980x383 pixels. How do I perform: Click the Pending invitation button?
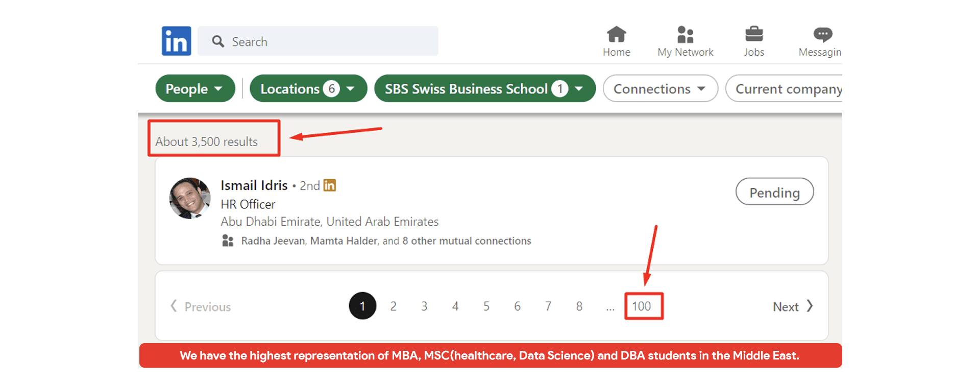774,192
